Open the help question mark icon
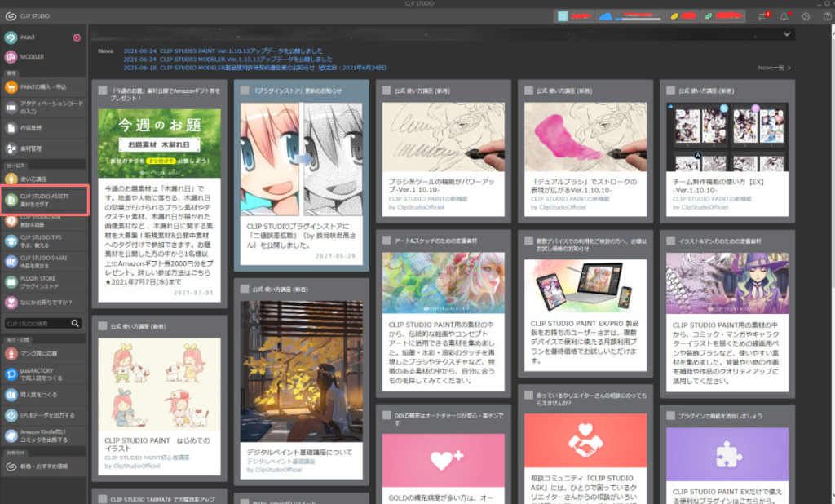Image resolution: width=835 pixels, height=504 pixels. 827,16
